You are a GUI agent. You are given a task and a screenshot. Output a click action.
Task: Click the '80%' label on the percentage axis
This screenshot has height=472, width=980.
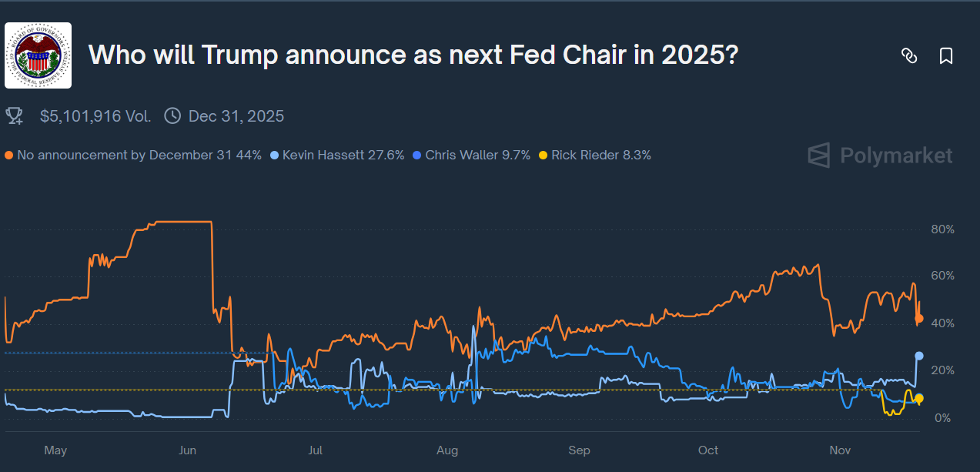point(942,229)
